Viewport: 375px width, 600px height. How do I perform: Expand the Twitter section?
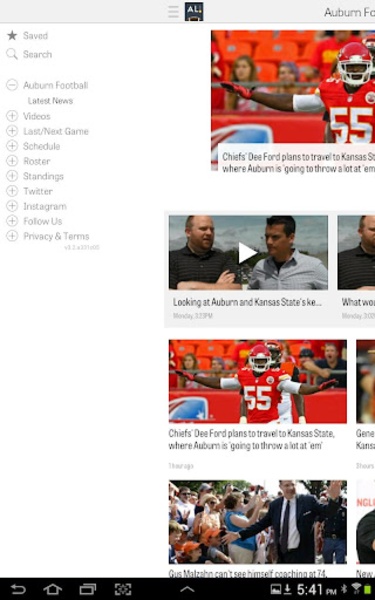[12, 191]
